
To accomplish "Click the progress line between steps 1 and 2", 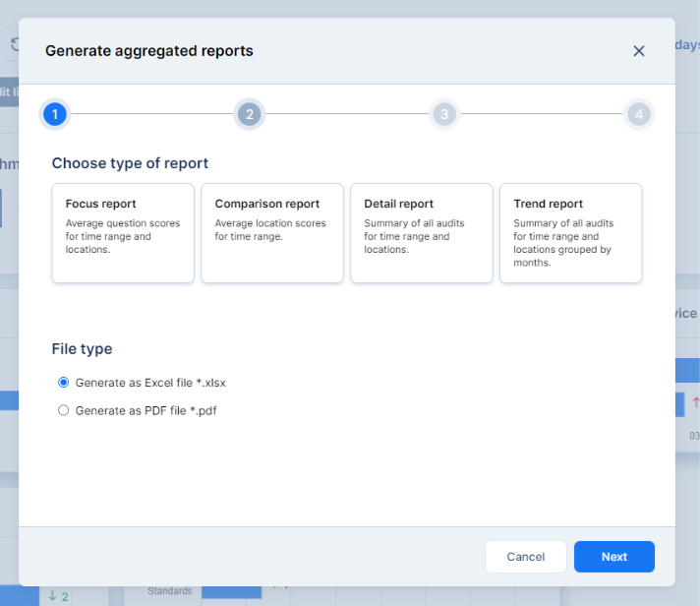I will click(x=152, y=115).
